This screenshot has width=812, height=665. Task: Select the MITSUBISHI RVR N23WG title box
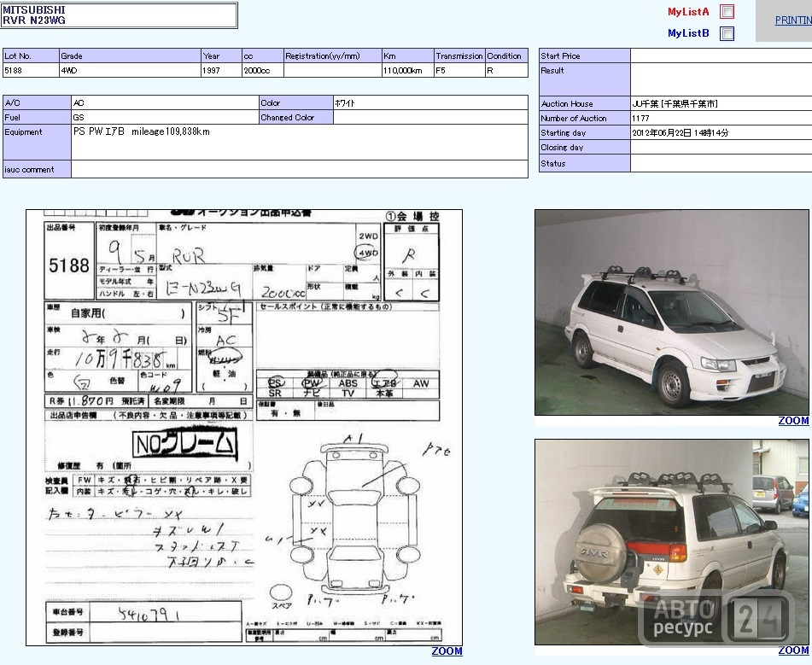coord(119,15)
